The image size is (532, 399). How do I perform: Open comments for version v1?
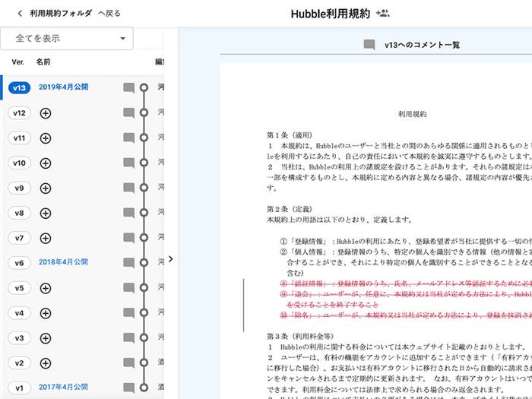click(x=129, y=388)
